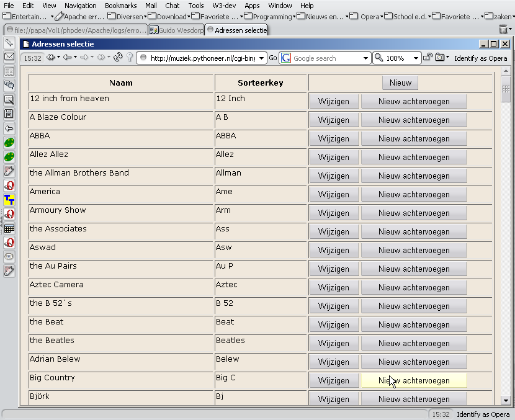Image resolution: width=515 pixels, height=420 pixels.
Task: Click Identify as Opera in the address toolbar
Action: [x=480, y=58]
